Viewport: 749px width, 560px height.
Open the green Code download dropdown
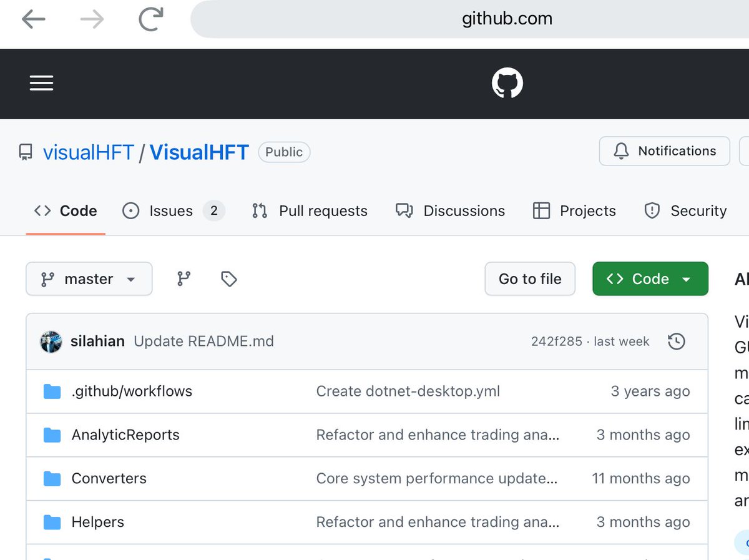[x=650, y=279]
